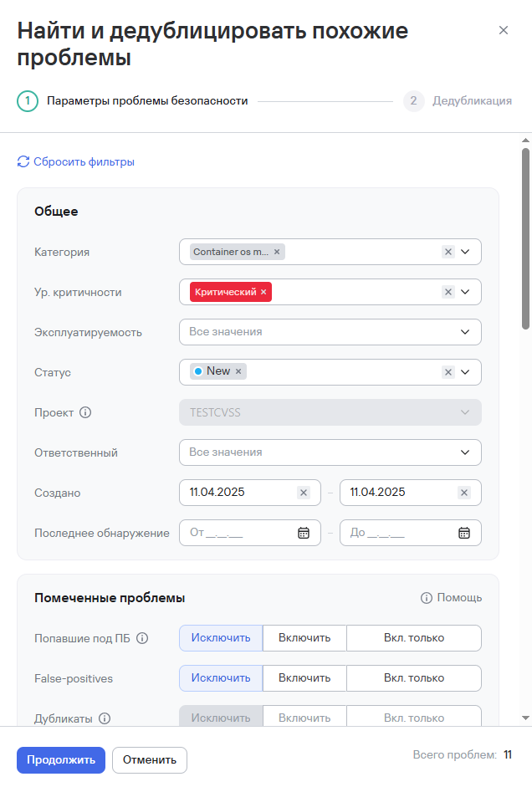Click the Помощь help info icon

[426, 598]
